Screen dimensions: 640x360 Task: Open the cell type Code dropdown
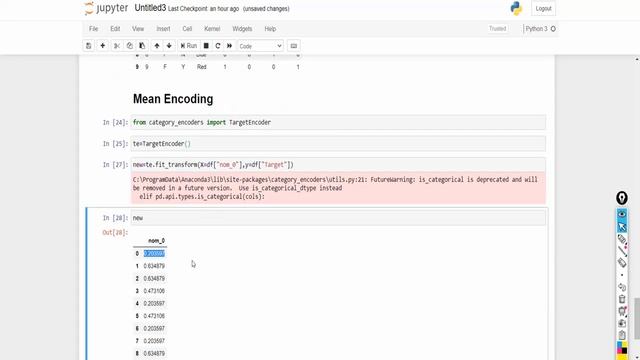260,46
